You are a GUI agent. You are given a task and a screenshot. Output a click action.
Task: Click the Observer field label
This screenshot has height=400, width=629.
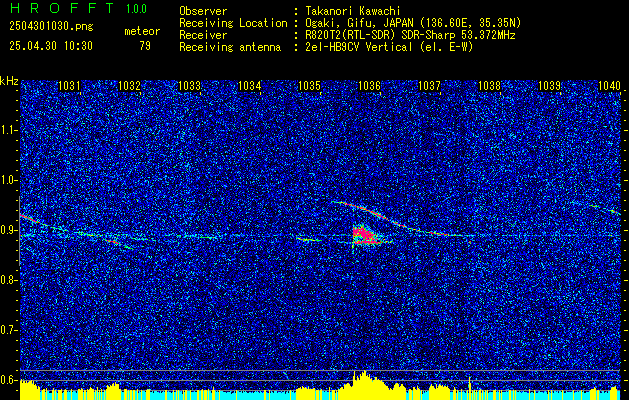tap(203, 11)
